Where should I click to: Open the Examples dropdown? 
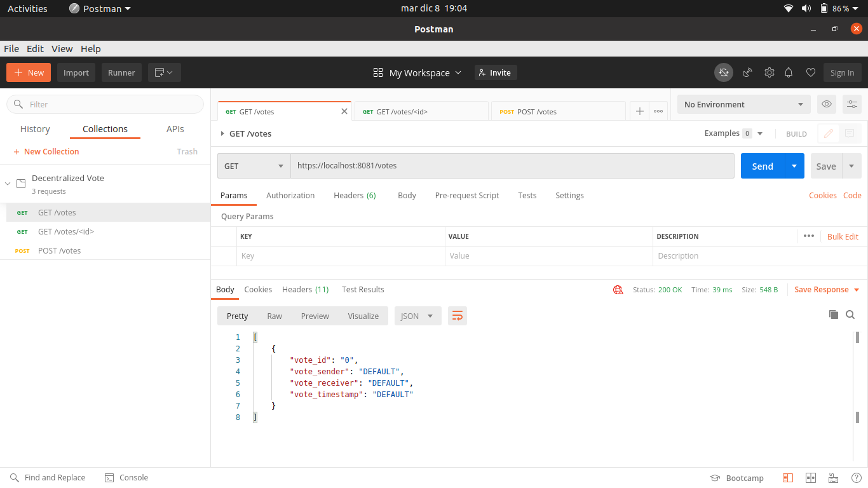pos(733,133)
